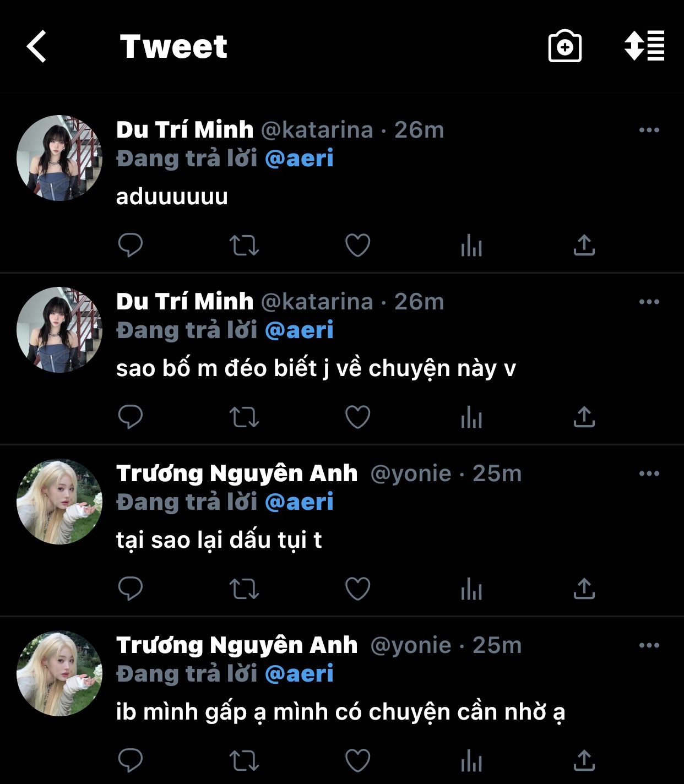Open more options on "ib mình gấp" tweet
Image resolution: width=684 pixels, height=784 pixels.
click(x=649, y=645)
